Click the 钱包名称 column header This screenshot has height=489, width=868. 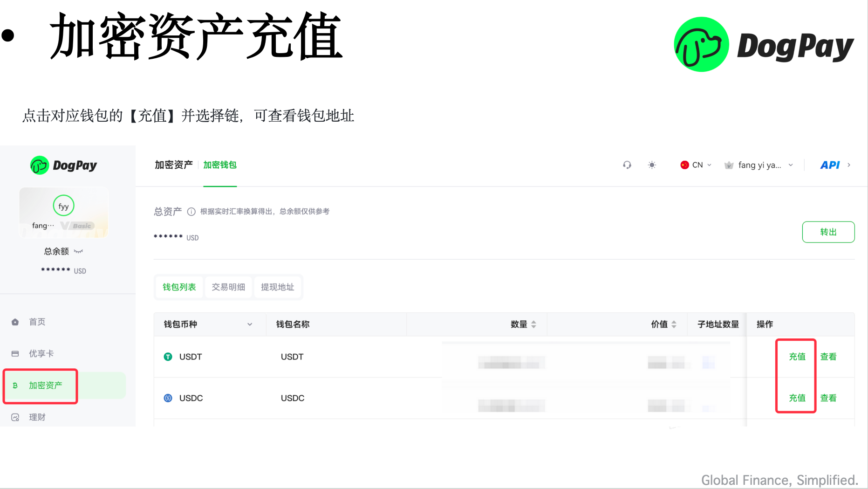pos(293,324)
